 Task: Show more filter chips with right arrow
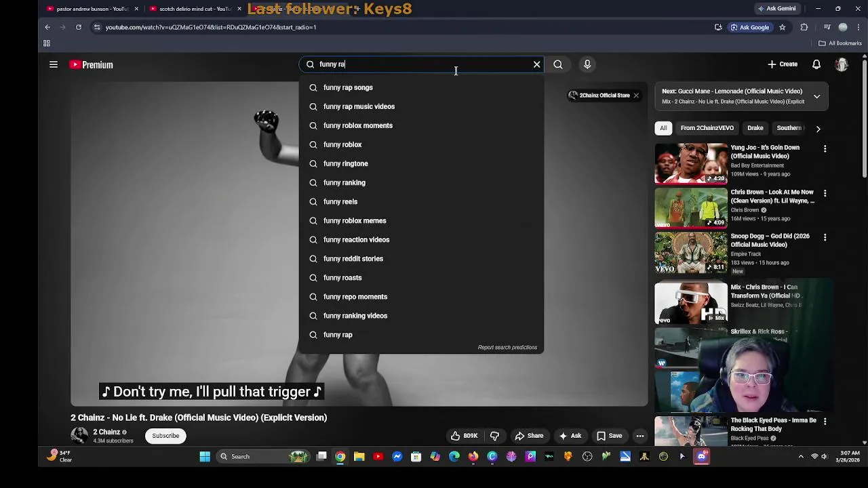click(818, 129)
